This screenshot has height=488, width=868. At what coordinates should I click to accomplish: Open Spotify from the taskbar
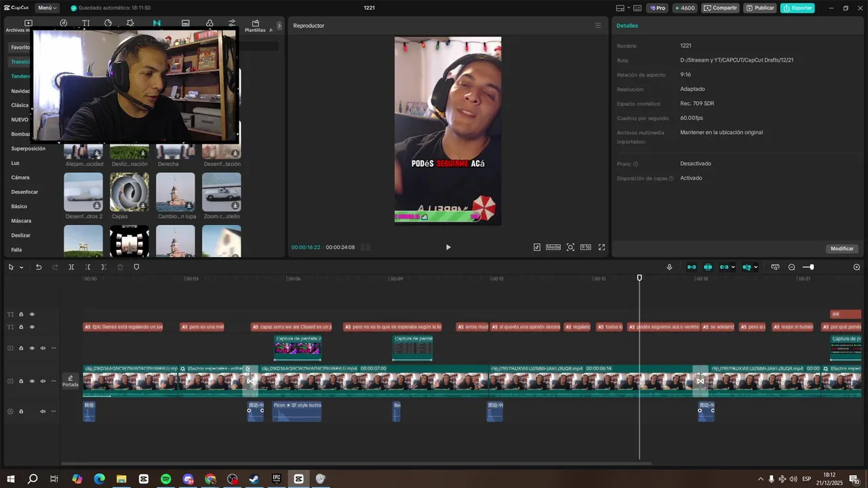166,479
